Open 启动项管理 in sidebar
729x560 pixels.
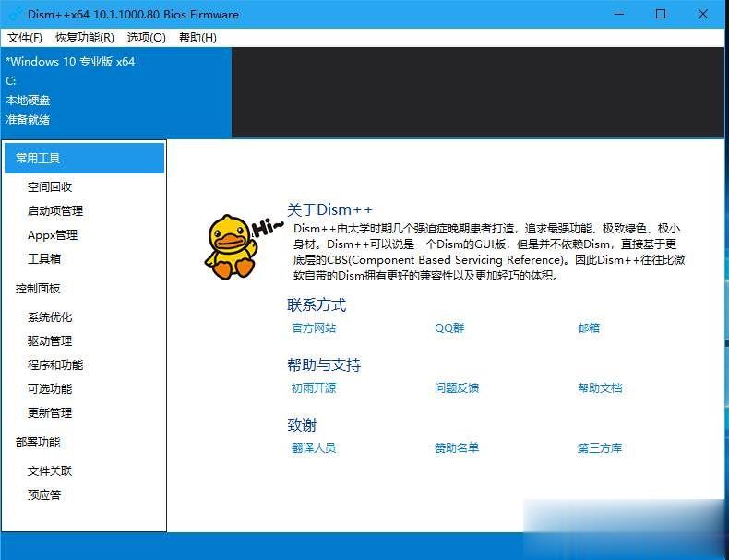(x=55, y=211)
